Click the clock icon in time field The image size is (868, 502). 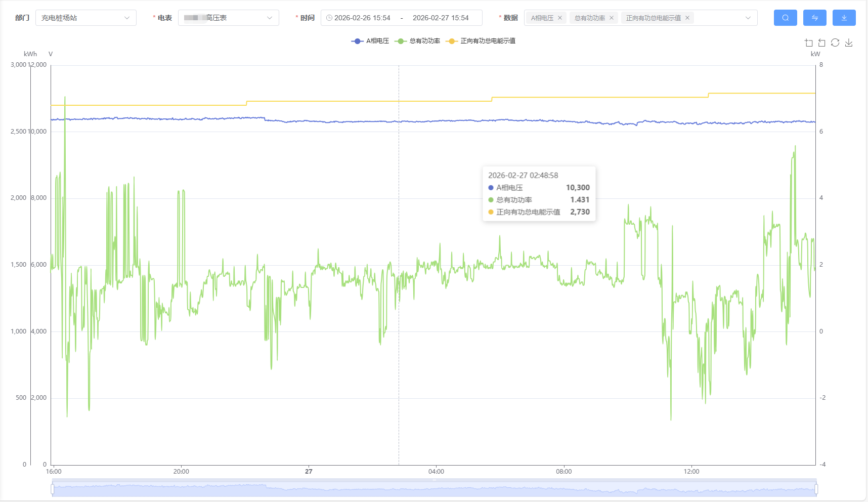coord(329,18)
